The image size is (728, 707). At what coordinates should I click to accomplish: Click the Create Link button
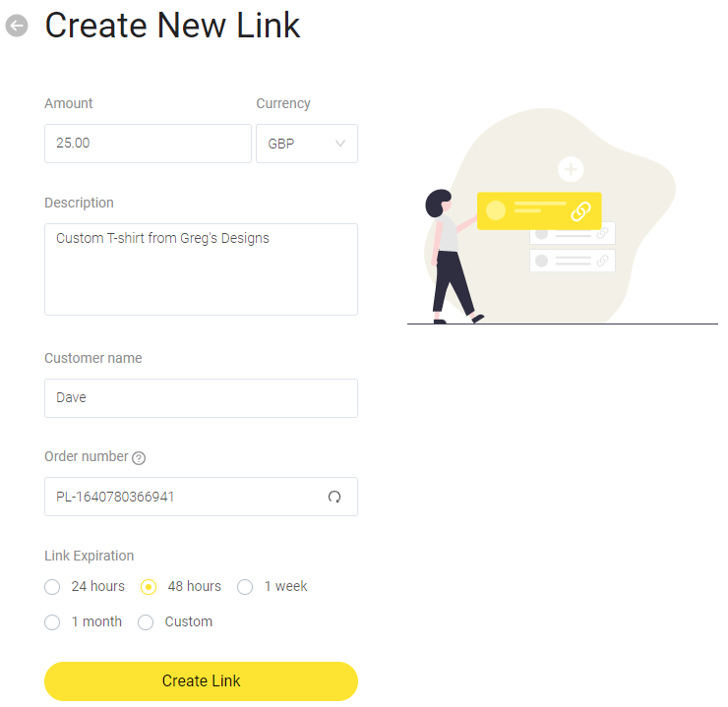click(201, 681)
